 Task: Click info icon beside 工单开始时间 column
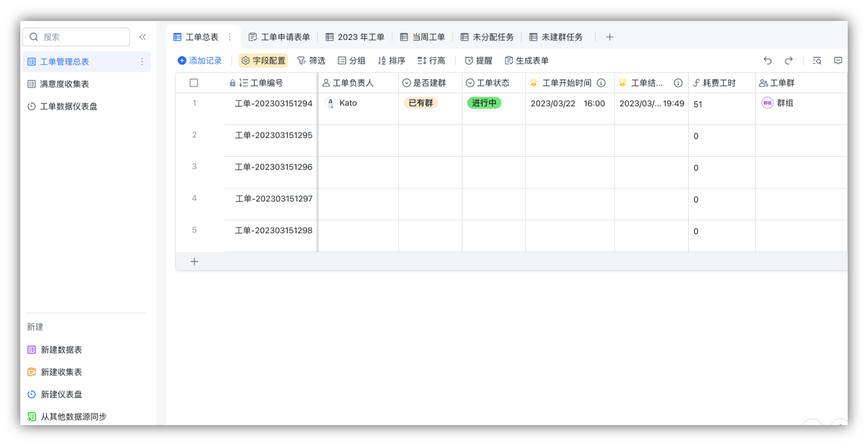pyautogui.click(x=601, y=83)
